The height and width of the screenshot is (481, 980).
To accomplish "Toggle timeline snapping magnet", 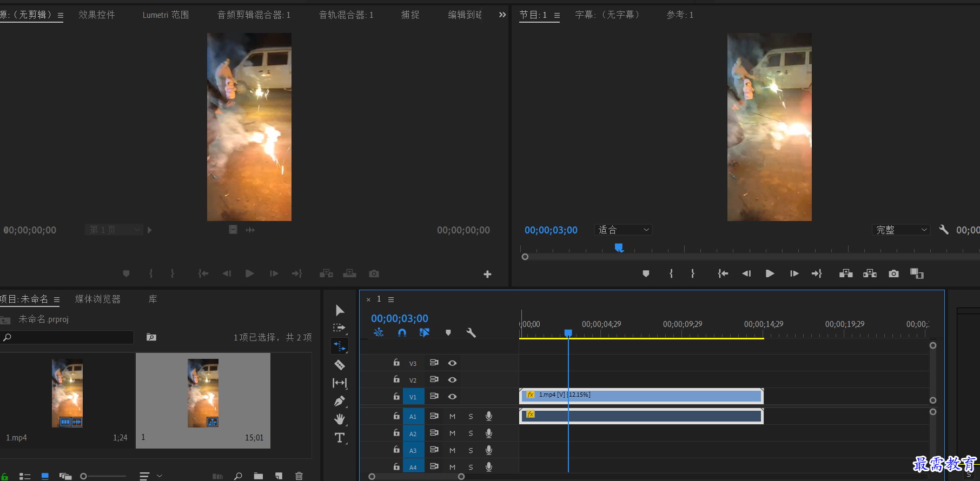I will tap(402, 333).
